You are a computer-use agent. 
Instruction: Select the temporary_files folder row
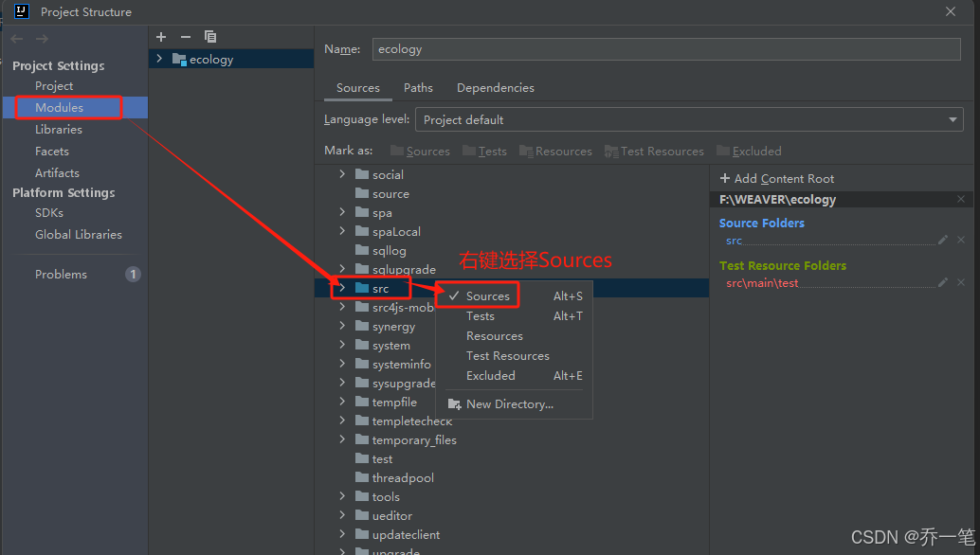512,440
